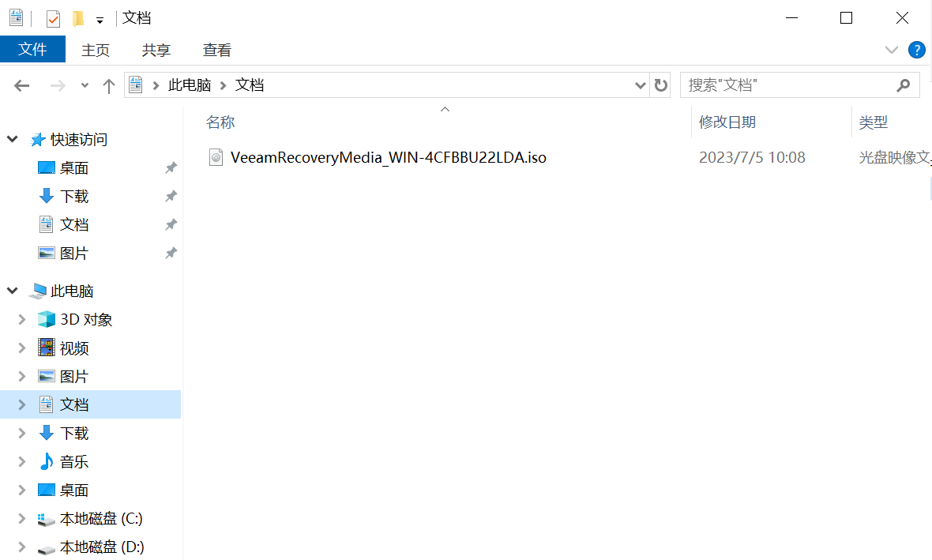Click 此电脑 in the address breadcrumb
Viewport: 932px width, 560px height.
[190, 85]
